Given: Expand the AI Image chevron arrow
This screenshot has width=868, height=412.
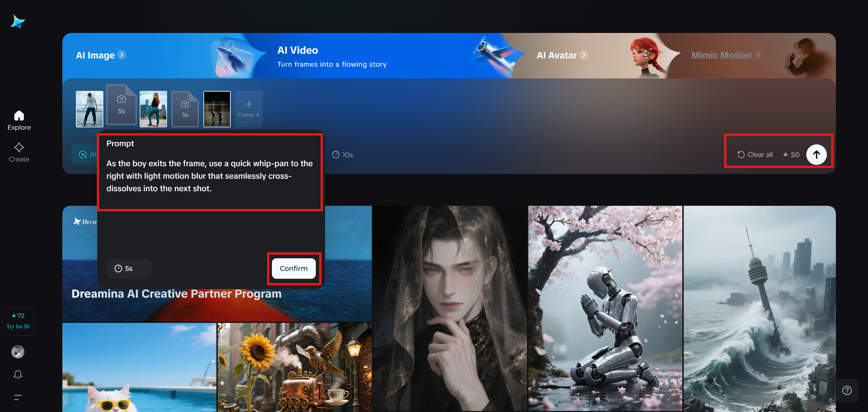Looking at the screenshot, I should [x=122, y=55].
